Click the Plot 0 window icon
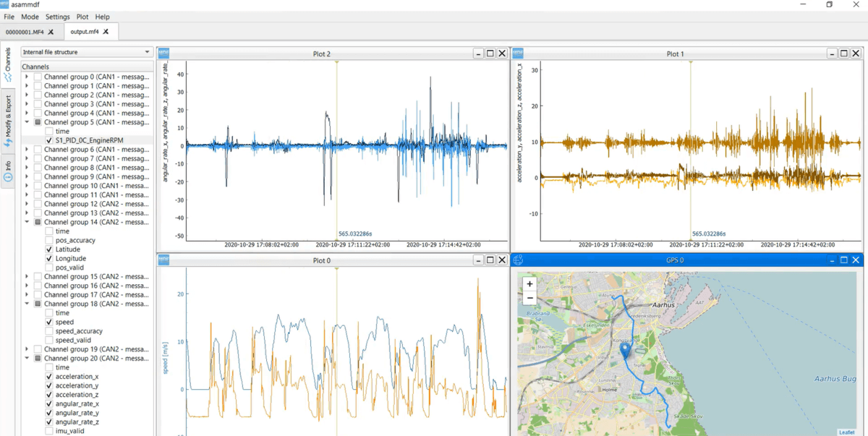The height and width of the screenshot is (436, 868). click(x=163, y=260)
